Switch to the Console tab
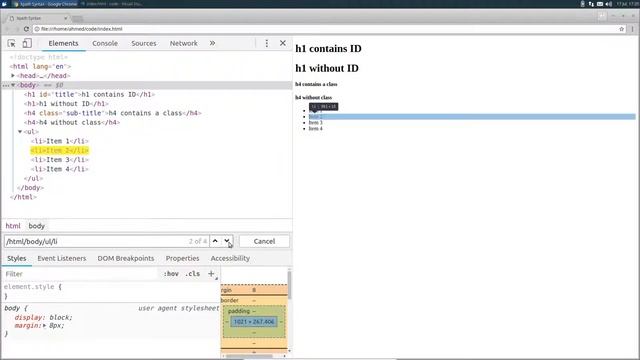640x360 pixels. tap(105, 43)
